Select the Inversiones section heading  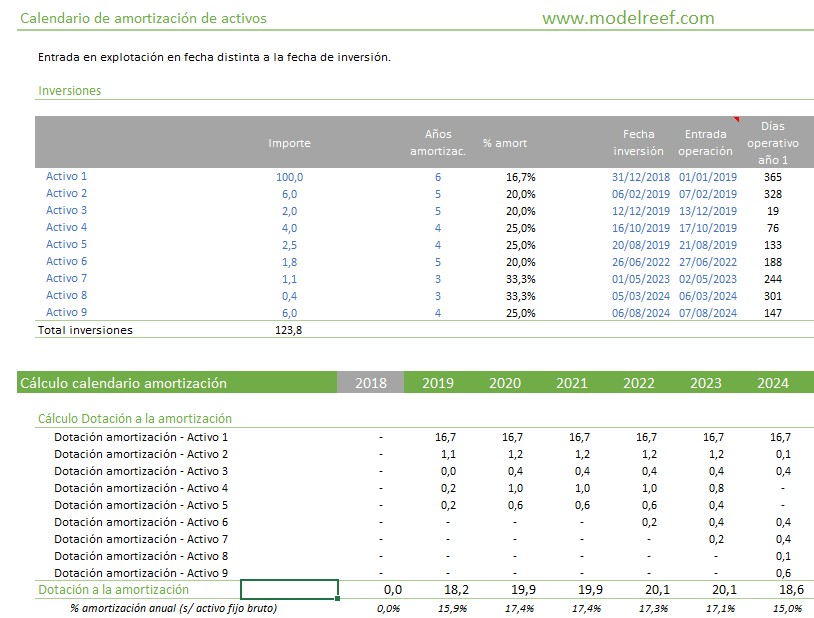coord(70,91)
